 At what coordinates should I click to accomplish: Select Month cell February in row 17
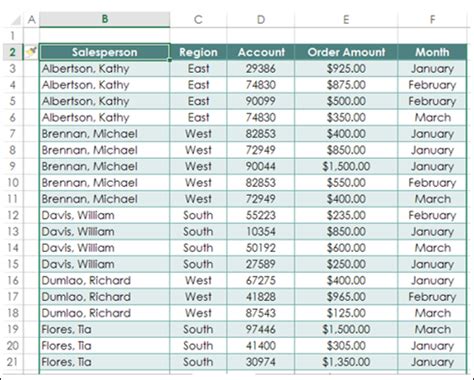click(x=432, y=297)
